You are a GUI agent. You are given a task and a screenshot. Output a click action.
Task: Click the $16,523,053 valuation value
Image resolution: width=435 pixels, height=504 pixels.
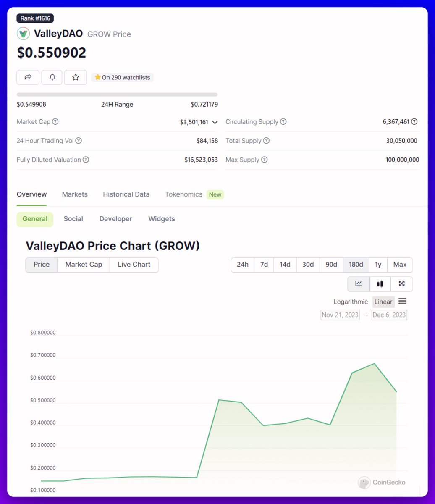coord(201,160)
